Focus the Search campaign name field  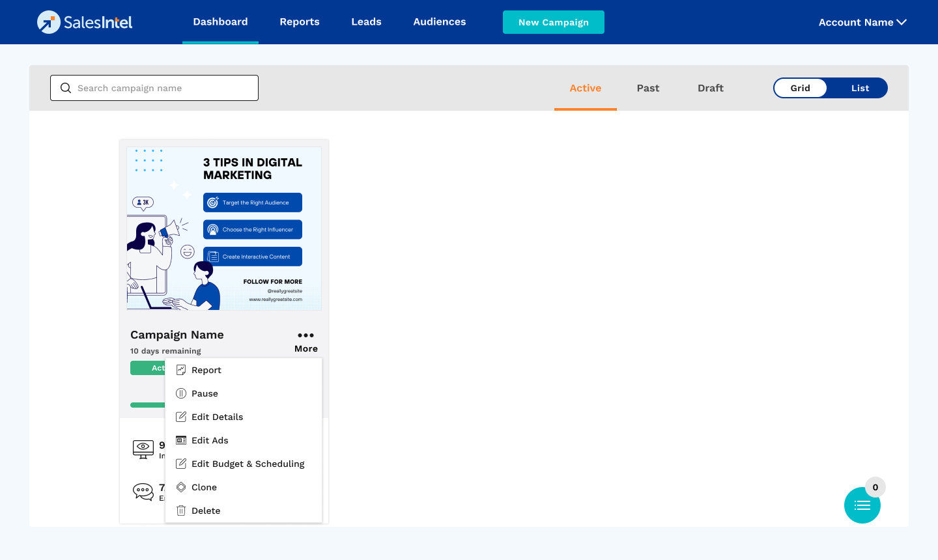tap(163, 88)
